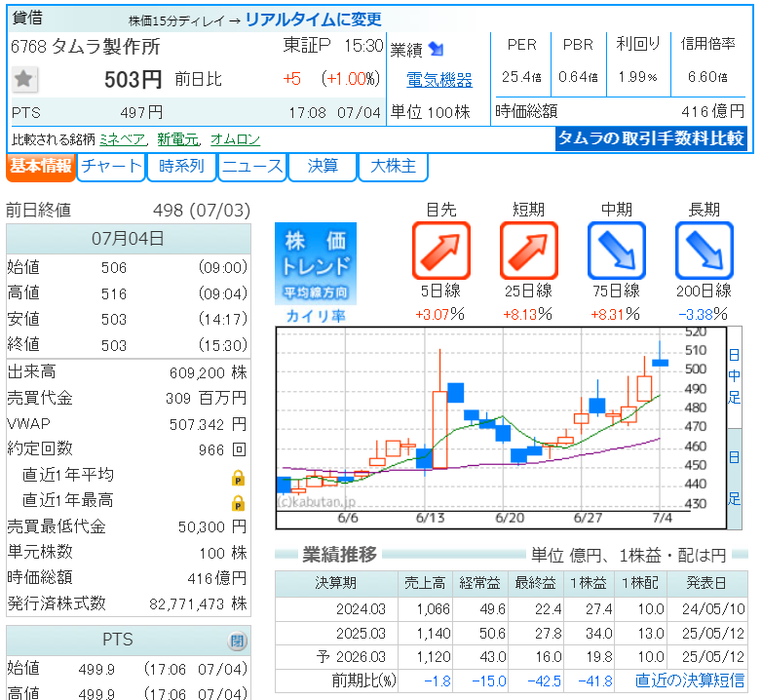The height and width of the screenshot is (700, 762).
Task: Click the 始値 506 row value
Action: [114, 268]
